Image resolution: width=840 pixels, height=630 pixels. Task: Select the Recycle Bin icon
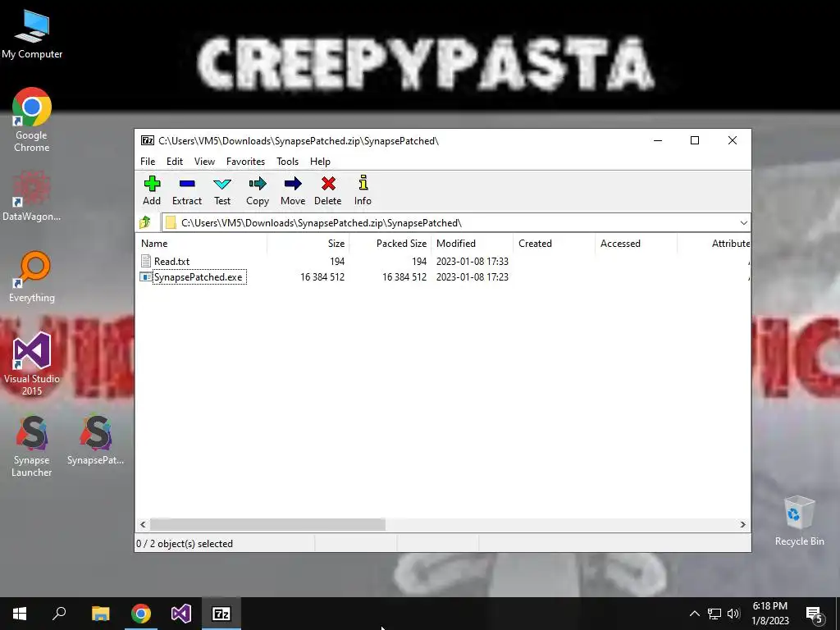(799, 521)
